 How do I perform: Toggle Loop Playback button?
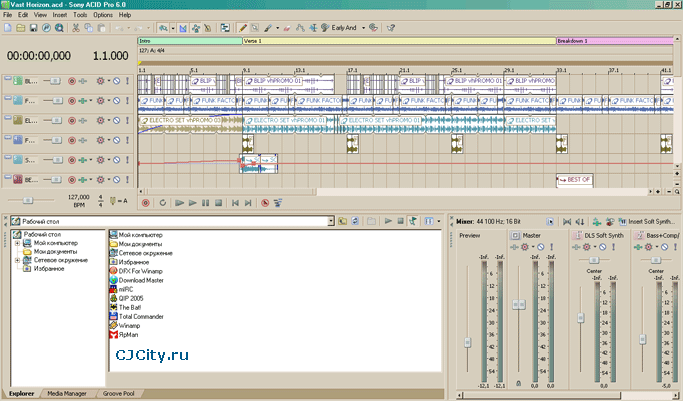tap(162, 203)
